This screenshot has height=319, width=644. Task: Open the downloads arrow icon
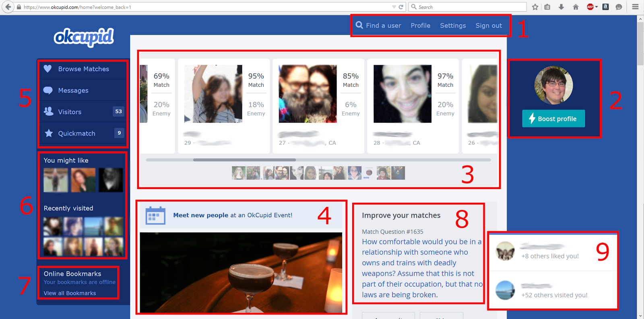[x=561, y=7]
